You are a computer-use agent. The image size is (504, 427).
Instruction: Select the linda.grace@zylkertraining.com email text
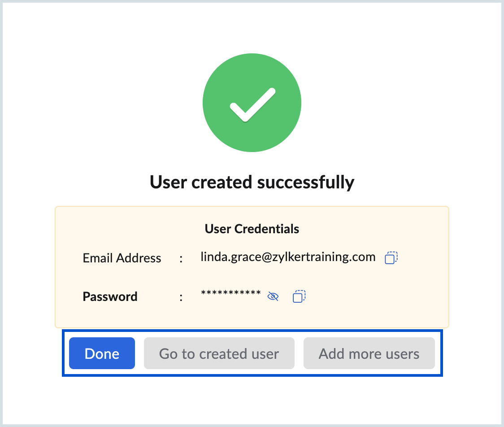click(288, 257)
